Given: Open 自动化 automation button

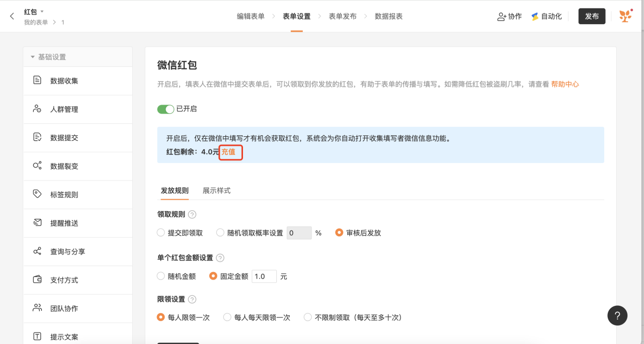Looking at the screenshot, I should [x=546, y=16].
